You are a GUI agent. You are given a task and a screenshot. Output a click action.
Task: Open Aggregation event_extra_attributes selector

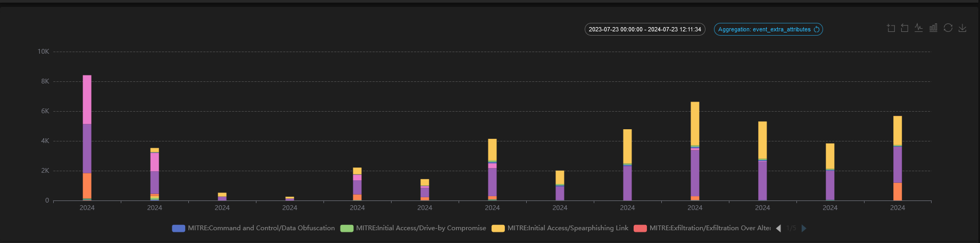pyautogui.click(x=764, y=30)
